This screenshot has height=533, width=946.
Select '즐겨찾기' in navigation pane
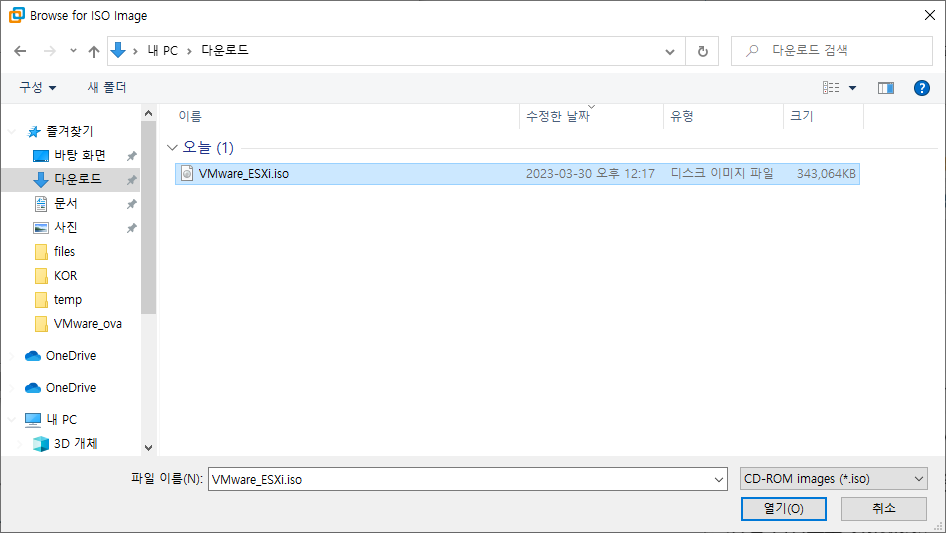[69, 131]
